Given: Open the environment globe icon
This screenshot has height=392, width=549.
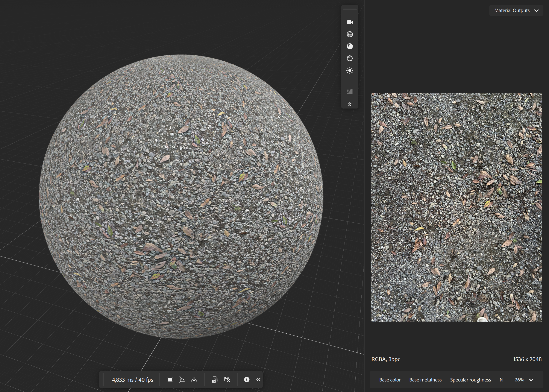Looking at the screenshot, I should [x=350, y=34].
